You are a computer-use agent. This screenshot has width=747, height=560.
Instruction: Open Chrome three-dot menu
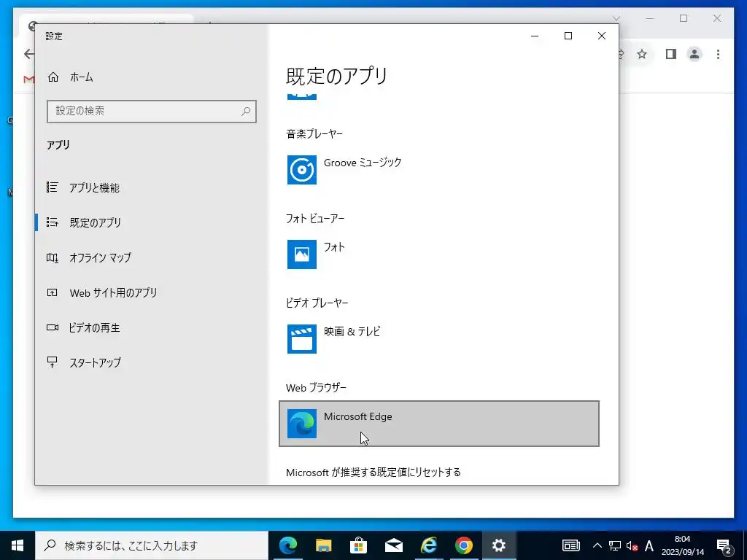pyautogui.click(x=718, y=54)
